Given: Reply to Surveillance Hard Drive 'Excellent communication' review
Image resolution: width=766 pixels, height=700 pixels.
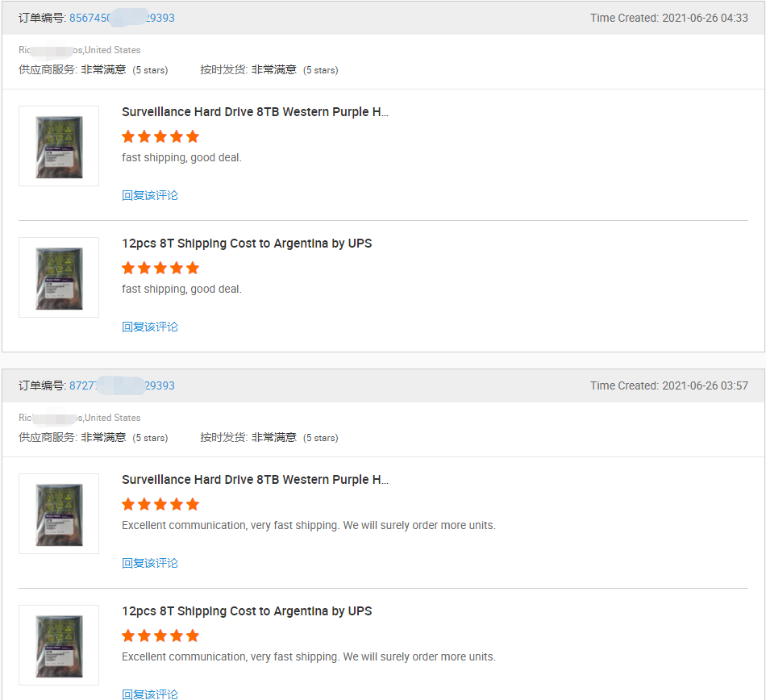Looking at the screenshot, I should pos(150,563).
